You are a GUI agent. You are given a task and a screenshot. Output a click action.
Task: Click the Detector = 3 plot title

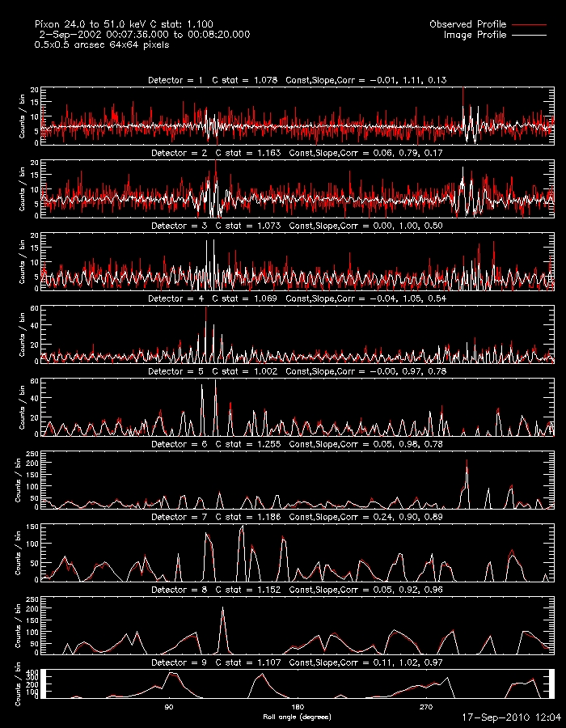click(297, 226)
